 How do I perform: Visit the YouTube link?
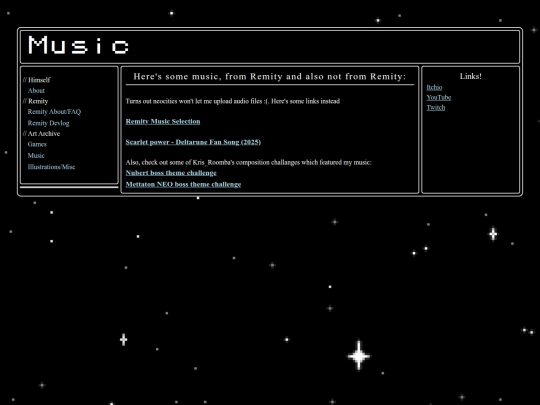pyautogui.click(x=439, y=97)
